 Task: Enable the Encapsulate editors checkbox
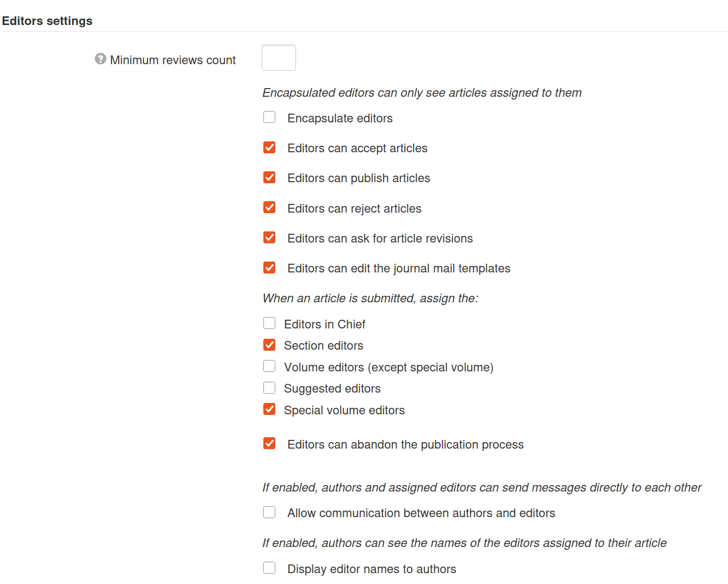pos(269,117)
